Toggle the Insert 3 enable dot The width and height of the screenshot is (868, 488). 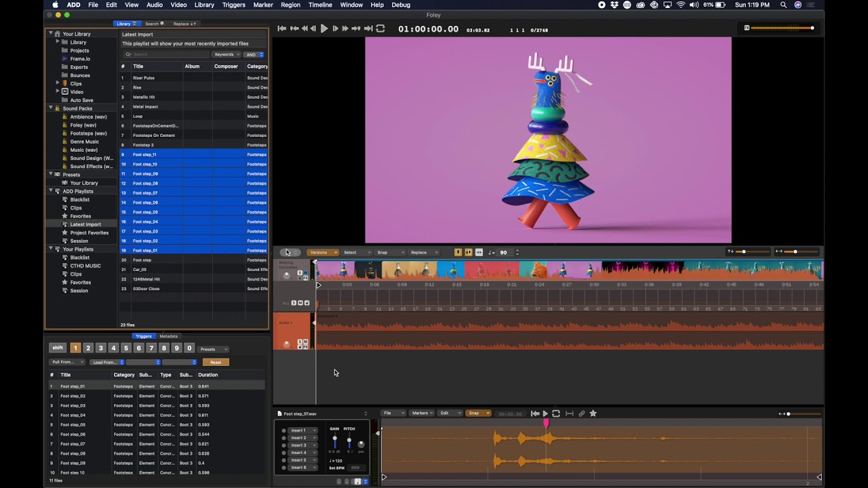(x=284, y=445)
